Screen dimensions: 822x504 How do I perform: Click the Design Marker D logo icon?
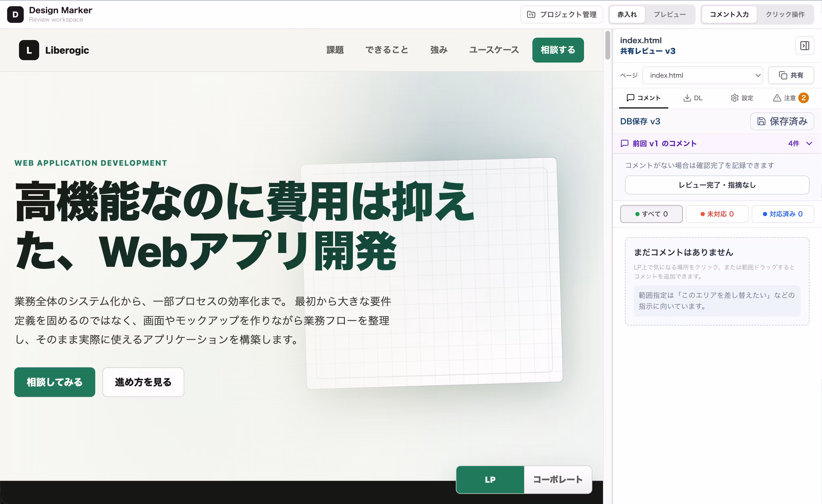(15, 14)
